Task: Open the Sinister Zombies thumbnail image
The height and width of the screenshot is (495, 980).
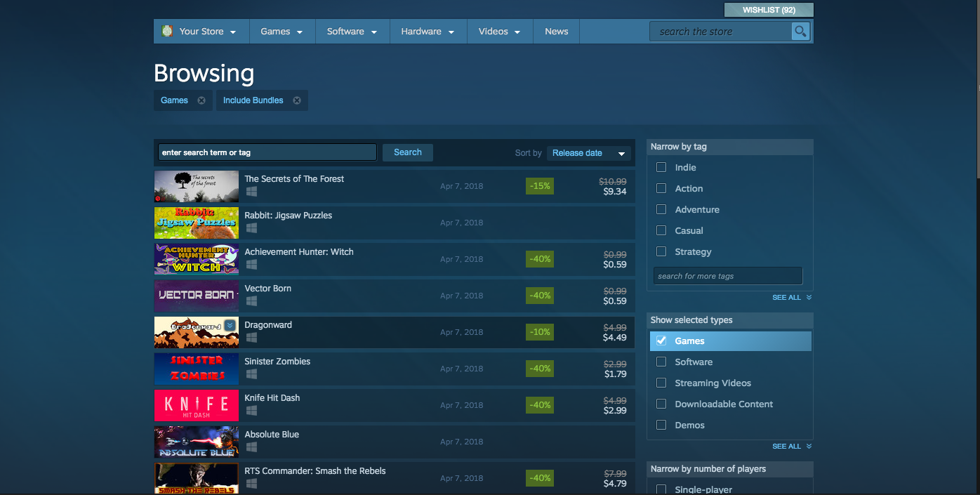Action: pos(197,369)
